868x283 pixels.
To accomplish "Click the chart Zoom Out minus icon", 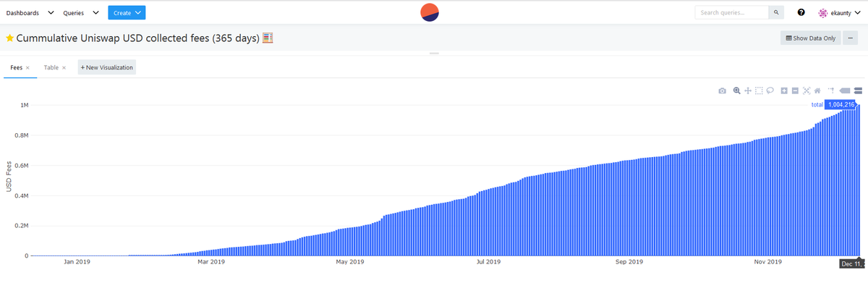I will tap(795, 90).
